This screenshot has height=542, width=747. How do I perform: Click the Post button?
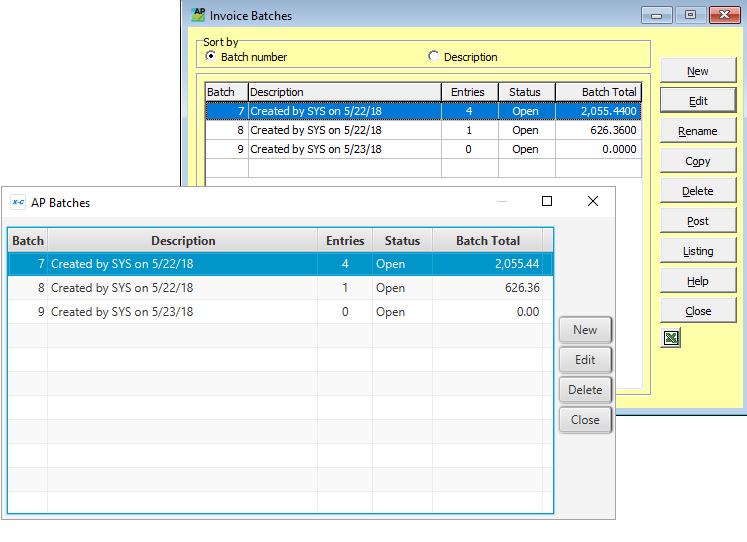698,221
